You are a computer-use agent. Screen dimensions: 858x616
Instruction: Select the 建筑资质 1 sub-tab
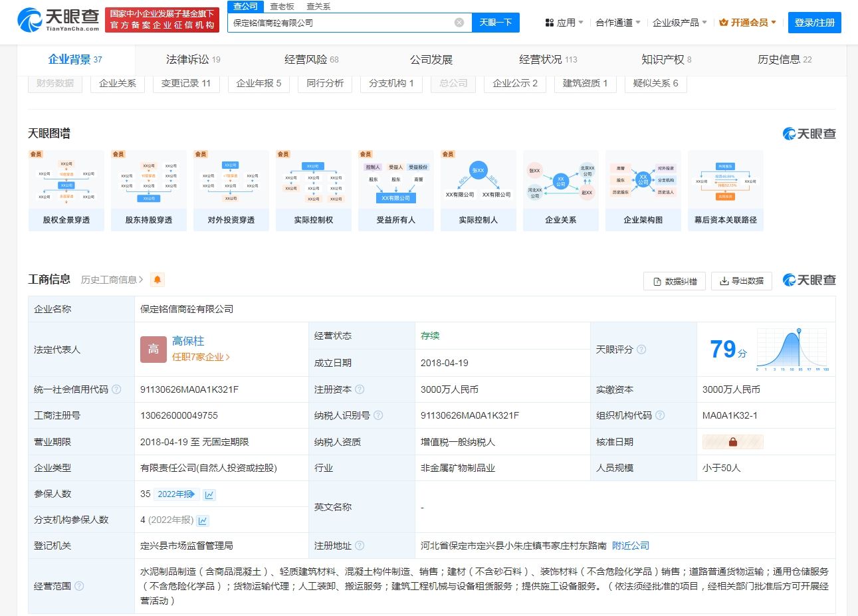(586, 83)
